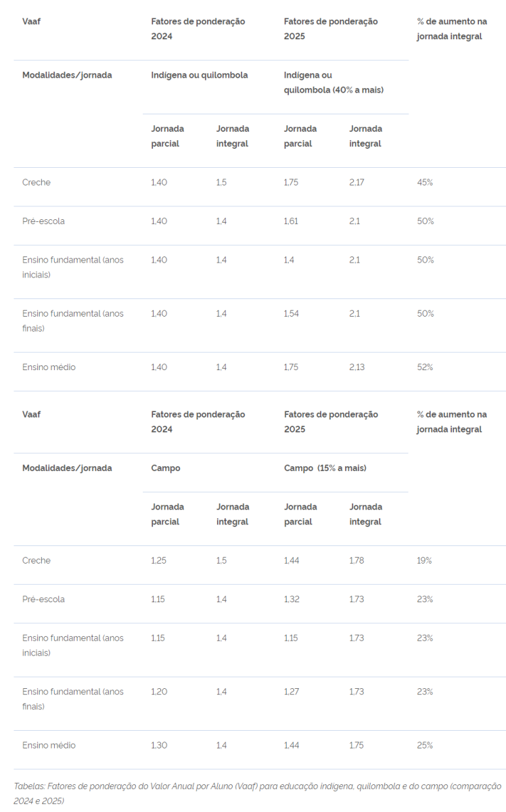Select the 19% increase value for Creche

(424, 561)
